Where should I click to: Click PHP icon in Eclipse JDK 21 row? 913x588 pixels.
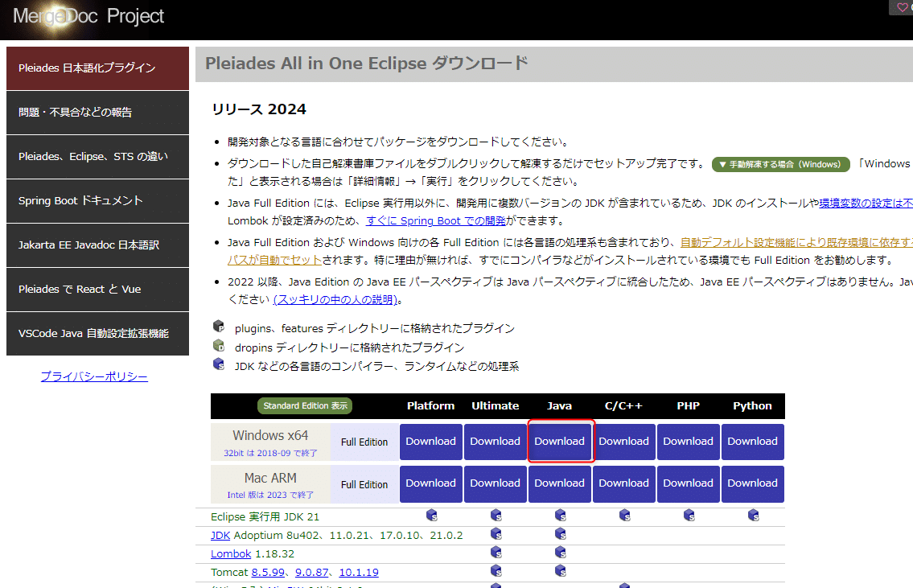pos(689,516)
